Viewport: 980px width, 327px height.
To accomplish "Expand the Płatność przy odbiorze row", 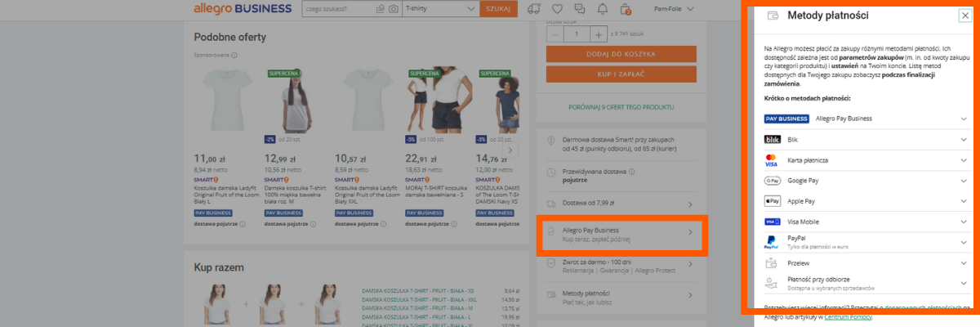I will coord(866,283).
